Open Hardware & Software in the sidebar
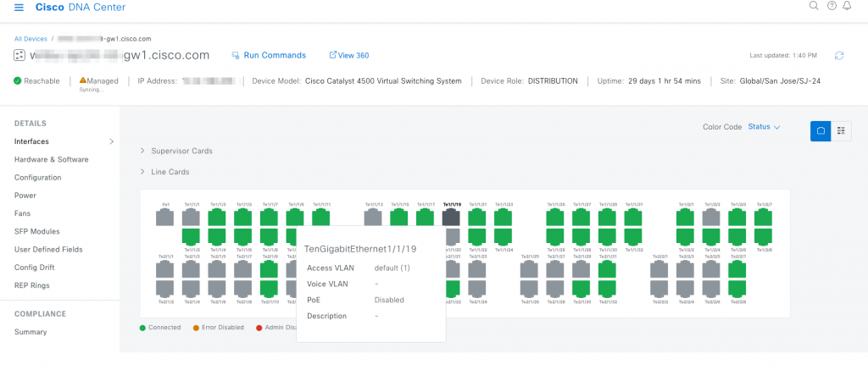 (x=51, y=159)
